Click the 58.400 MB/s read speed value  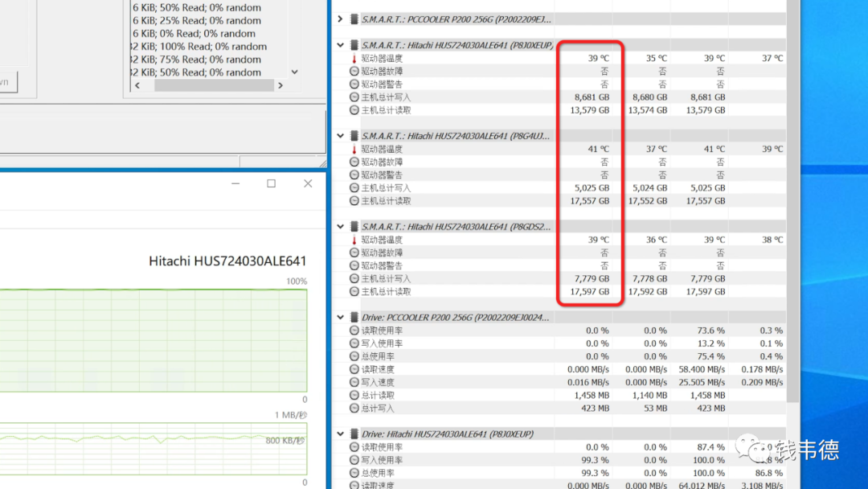(702, 369)
